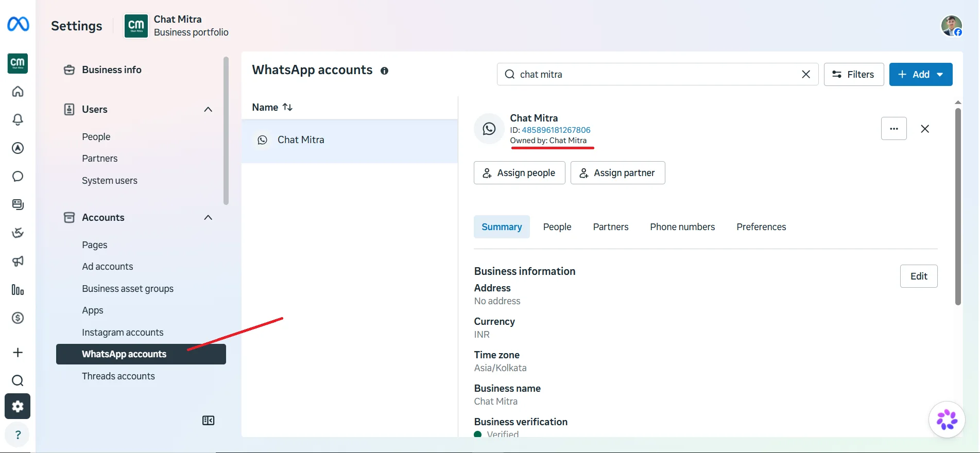Screen dimensions: 980x453
Task: Select Chat Mitra row in accounts list
Action: click(350, 140)
